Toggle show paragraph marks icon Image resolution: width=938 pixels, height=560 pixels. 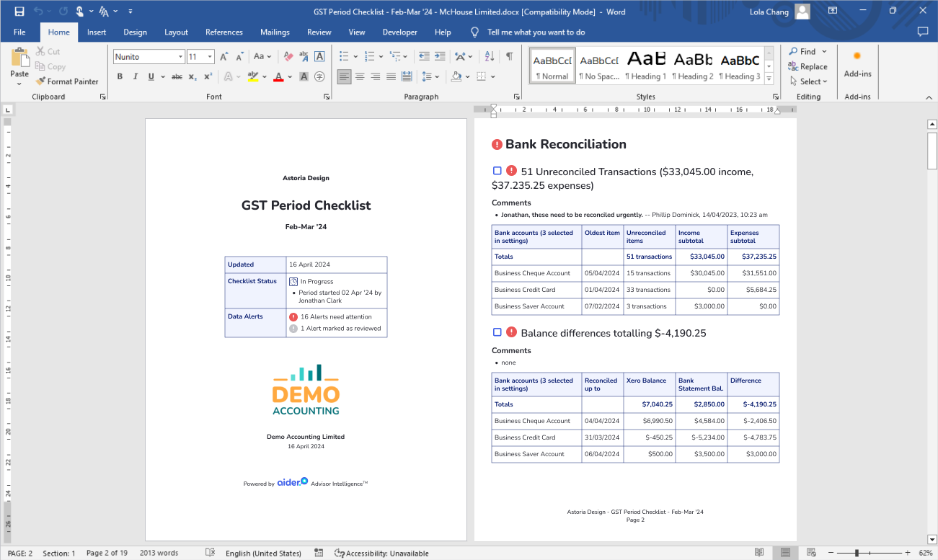pos(509,56)
